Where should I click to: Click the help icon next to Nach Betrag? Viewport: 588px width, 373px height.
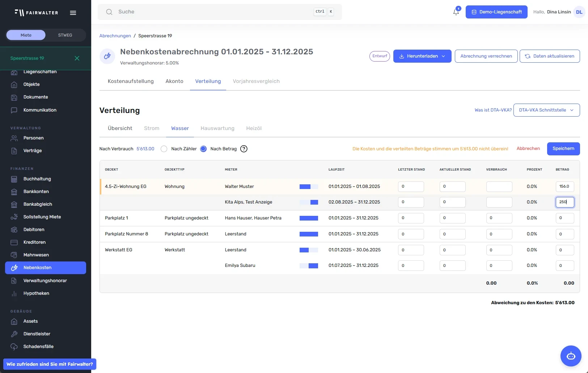pyautogui.click(x=244, y=149)
